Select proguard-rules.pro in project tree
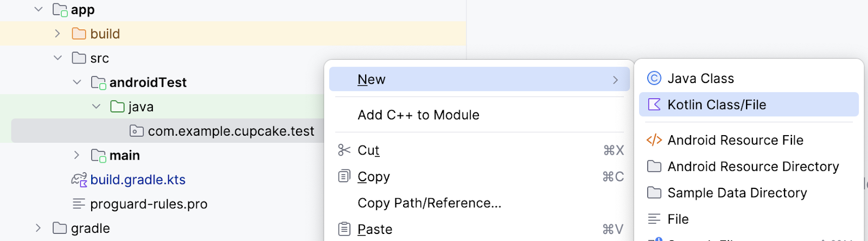The height and width of the screenshot is (241, 868). [149, 204]
